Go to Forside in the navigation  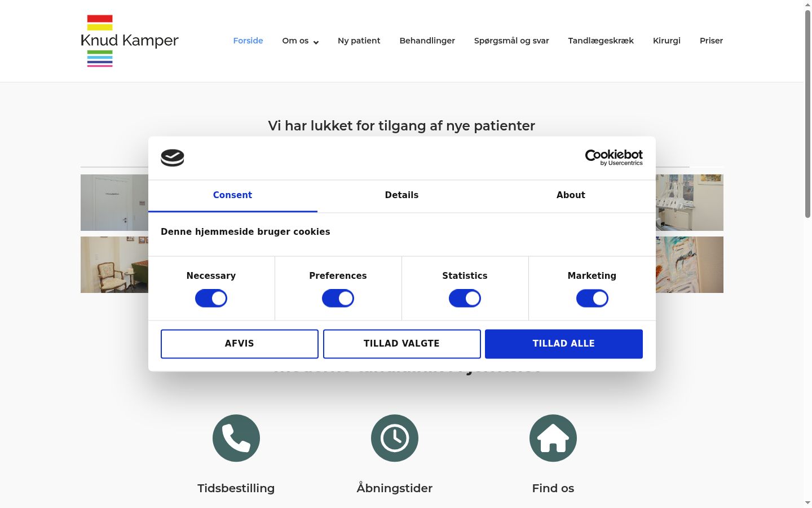point(248,41)
